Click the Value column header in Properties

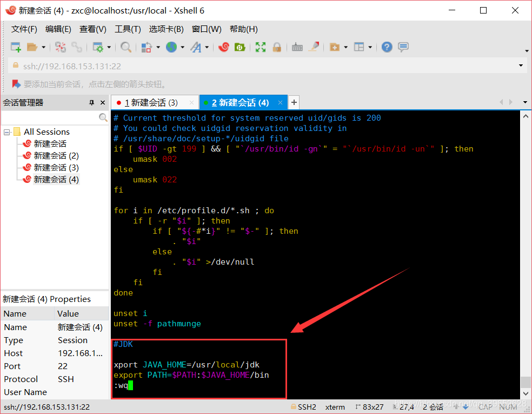point(82,313)
